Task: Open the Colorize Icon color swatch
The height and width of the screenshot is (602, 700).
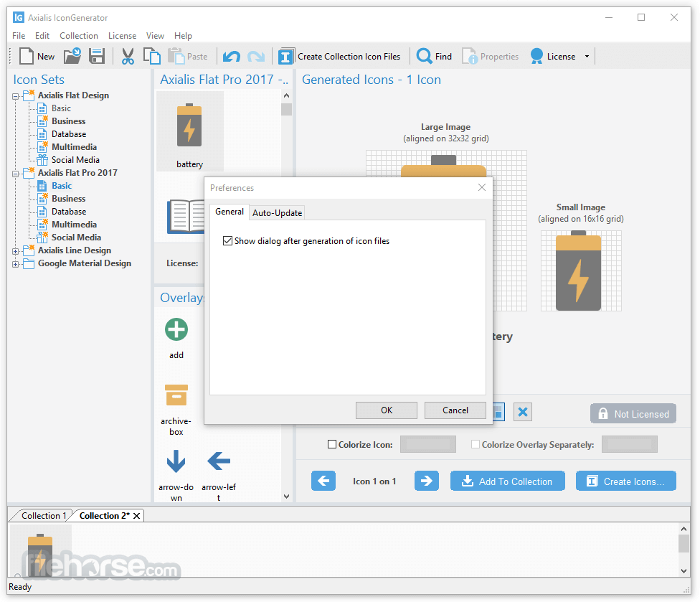Action: coord(427,444)
